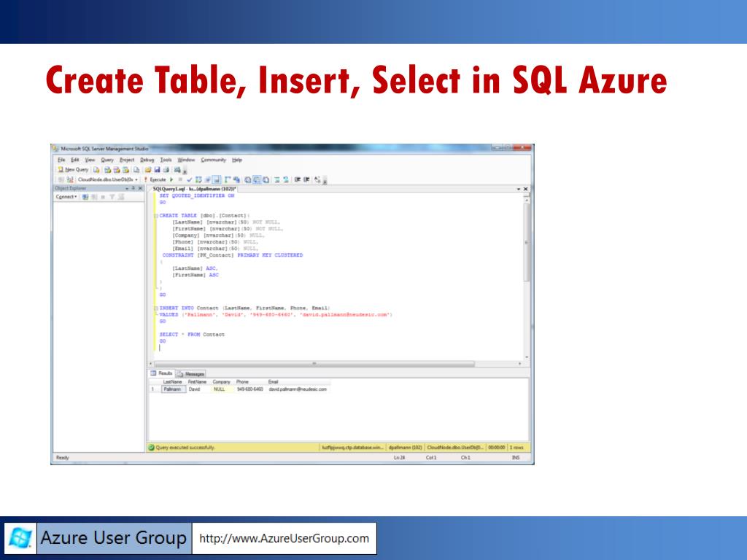Select Results to File output mode
The width and height of the screenshot is (747, 560).
point(266,179)
